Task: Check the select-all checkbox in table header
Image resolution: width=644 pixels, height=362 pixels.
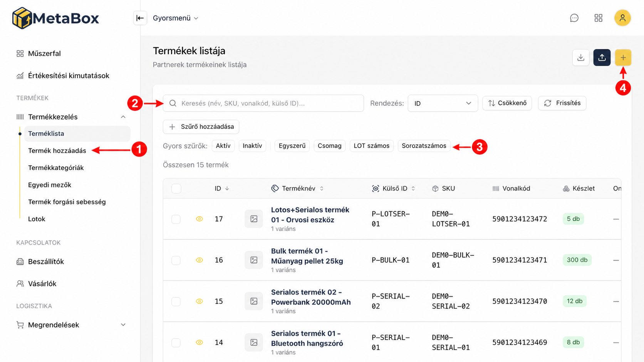Action: point(176,189)
